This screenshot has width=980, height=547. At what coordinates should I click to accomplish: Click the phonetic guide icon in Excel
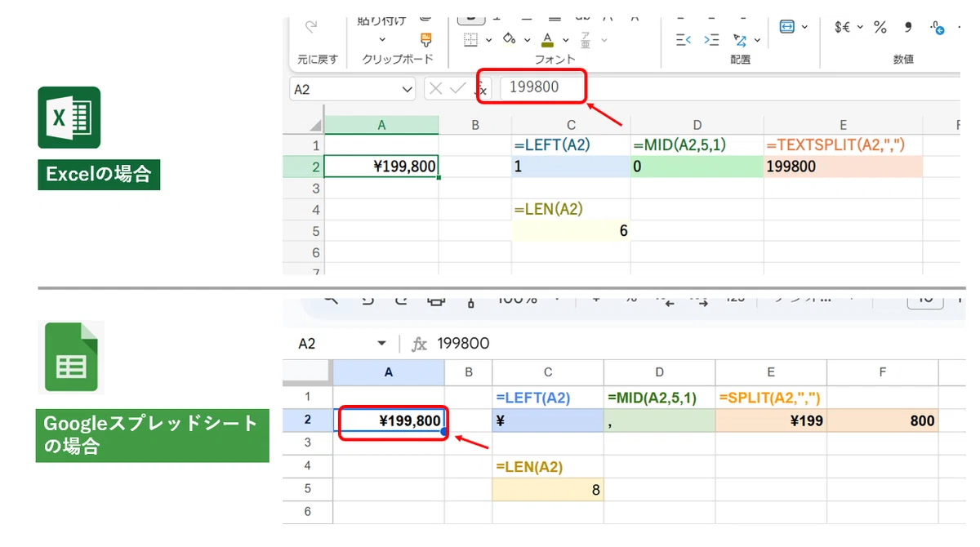pyautogui.click(x=586, y=39)
